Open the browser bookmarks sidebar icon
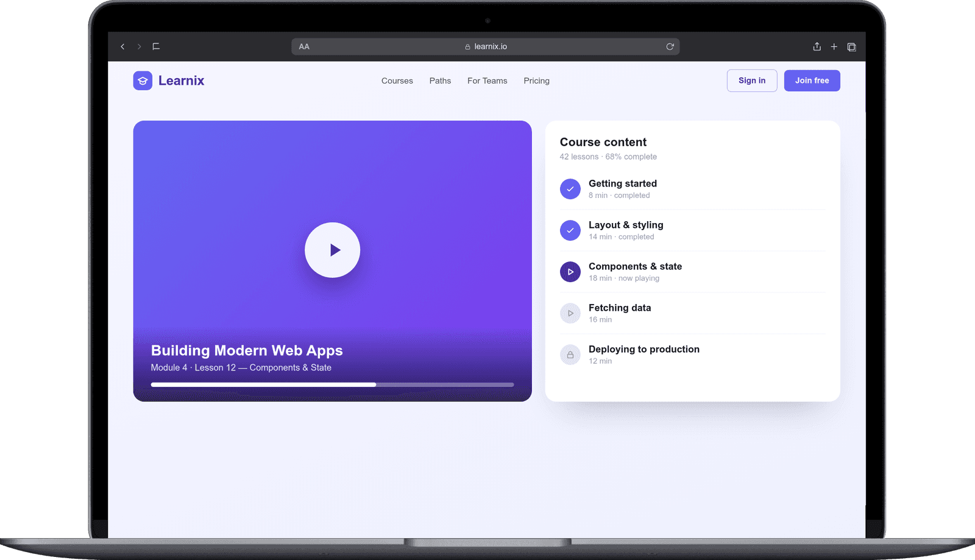Screen dimensions: 975x560 pos(156,46)
